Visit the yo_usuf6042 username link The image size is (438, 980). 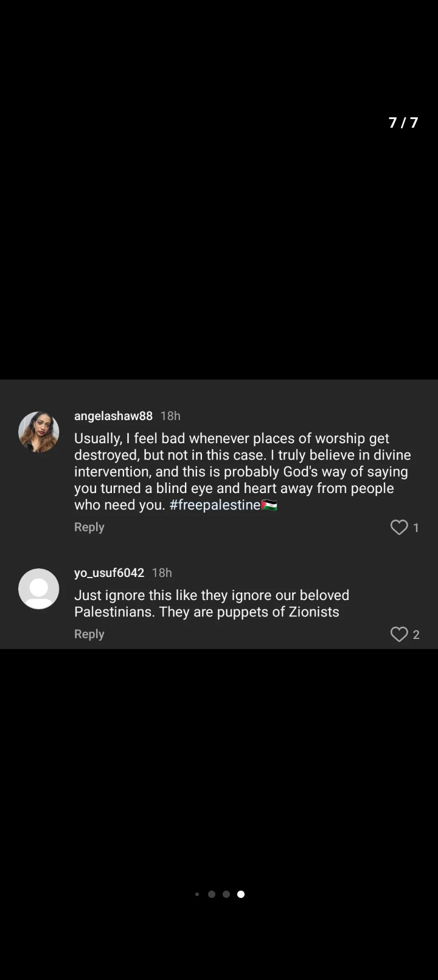pos(109,573)
